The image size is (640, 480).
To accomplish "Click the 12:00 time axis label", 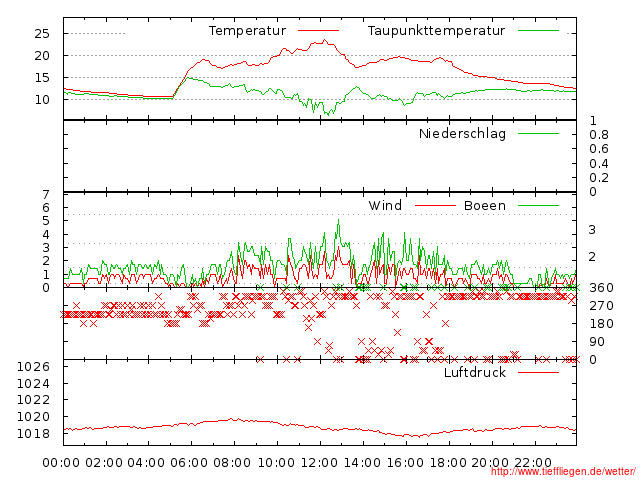I will (x=319, y=463).
